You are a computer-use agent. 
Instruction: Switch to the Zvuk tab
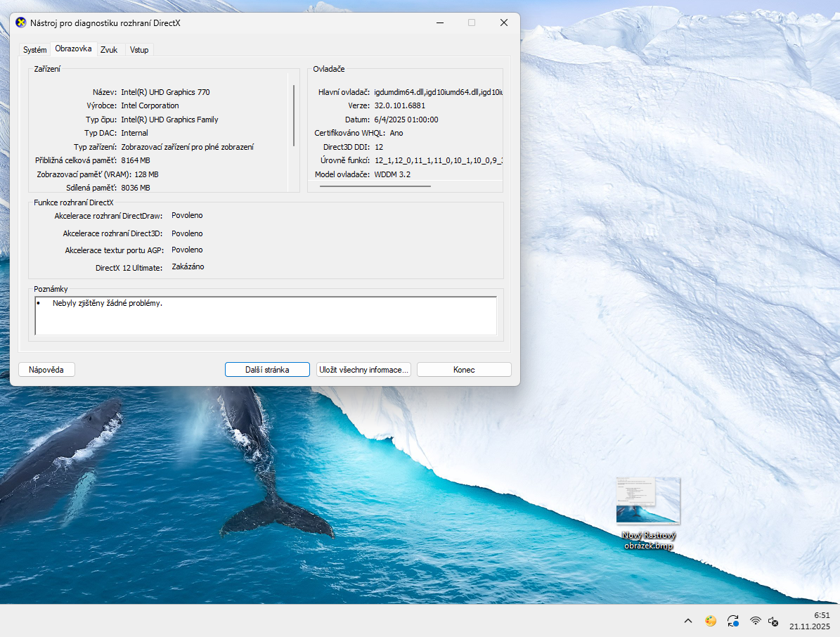coord(110,49)
